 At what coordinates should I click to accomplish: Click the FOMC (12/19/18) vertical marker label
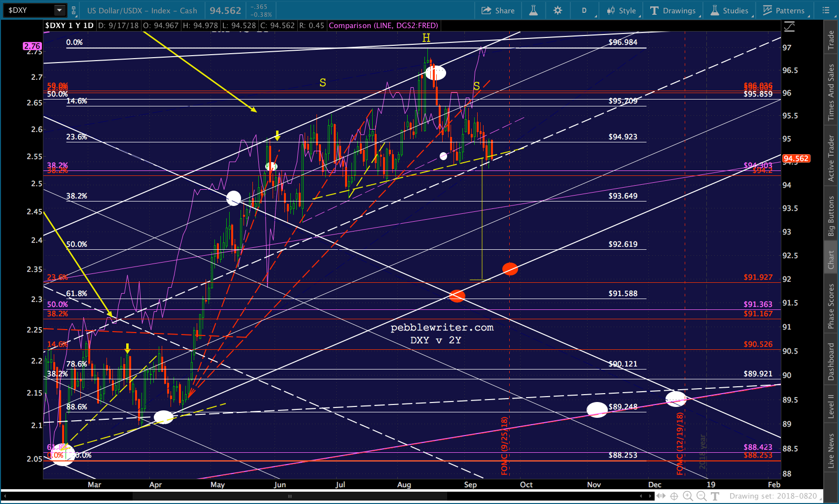click(680, 444)
